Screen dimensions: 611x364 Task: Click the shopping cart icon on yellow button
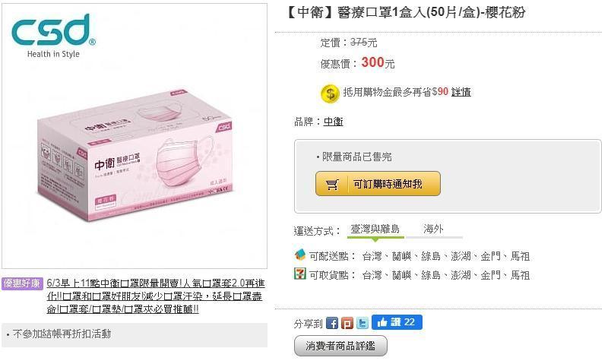click(x=332, y=184)
